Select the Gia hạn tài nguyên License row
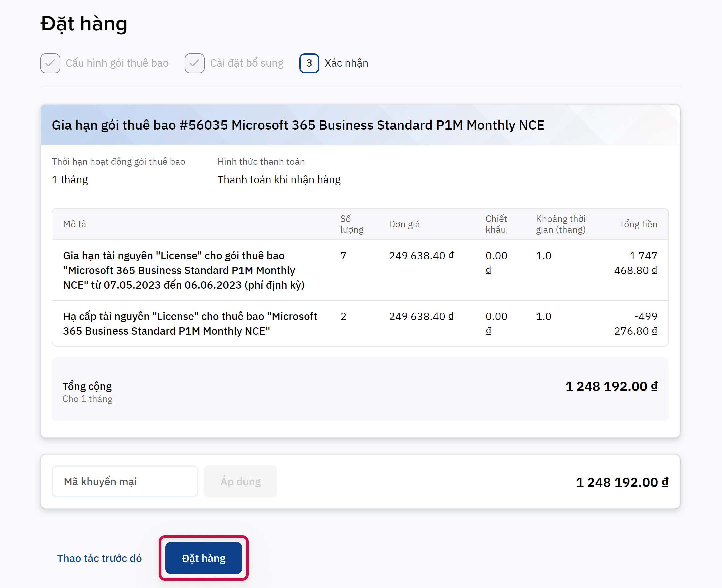This screenshot has height=588, width=722. 184,270
